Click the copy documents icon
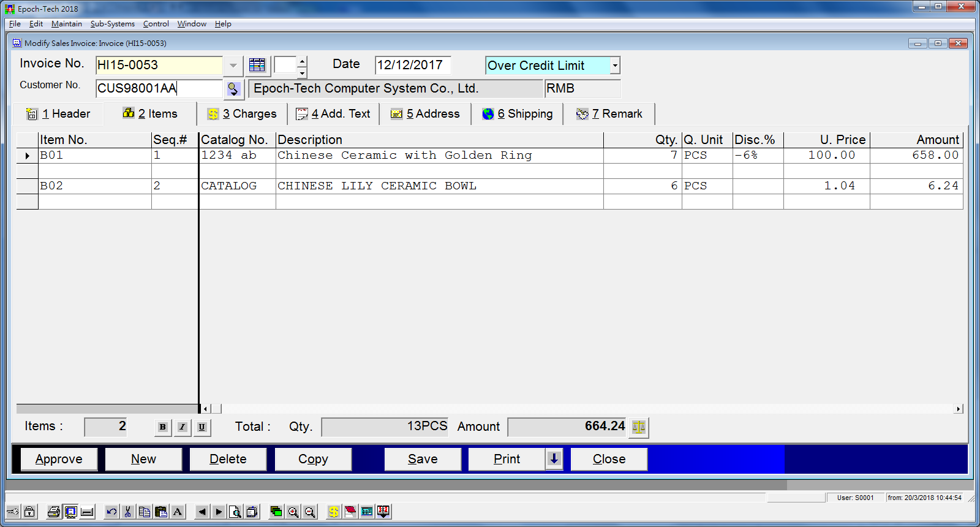The width and height of the screenshot is (980, 527). [145, 512]
